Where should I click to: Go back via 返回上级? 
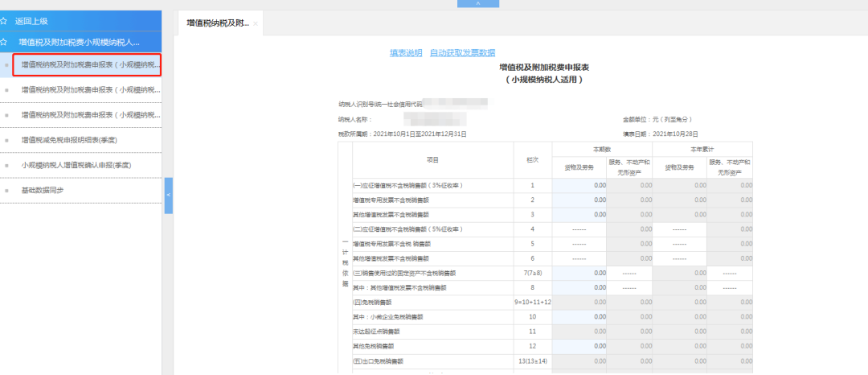[31, 22]
